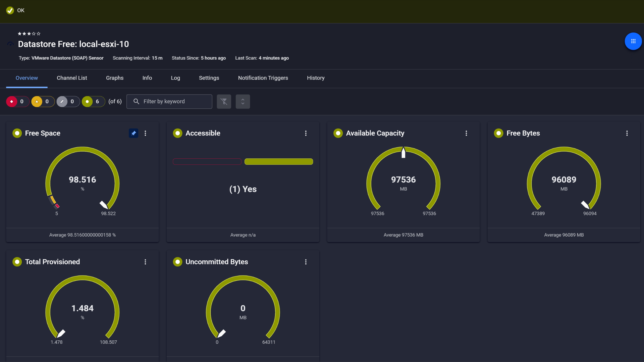Click the Uncommitted Bytes status indicator icon
This screenshot has height=362, width=644.
pos(178,262)
